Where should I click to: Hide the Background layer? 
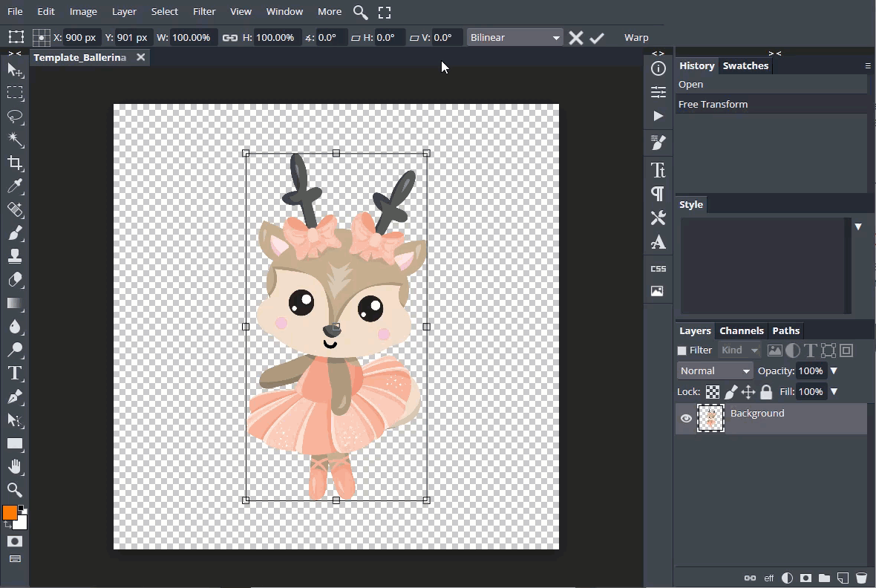(x=686, y=419)
